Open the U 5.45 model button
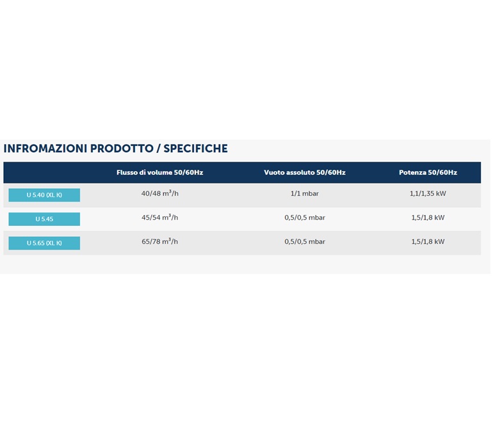Image resolution: width=493 pixels, height=448 pixels. pyautogui.click(x=44, y=219)
